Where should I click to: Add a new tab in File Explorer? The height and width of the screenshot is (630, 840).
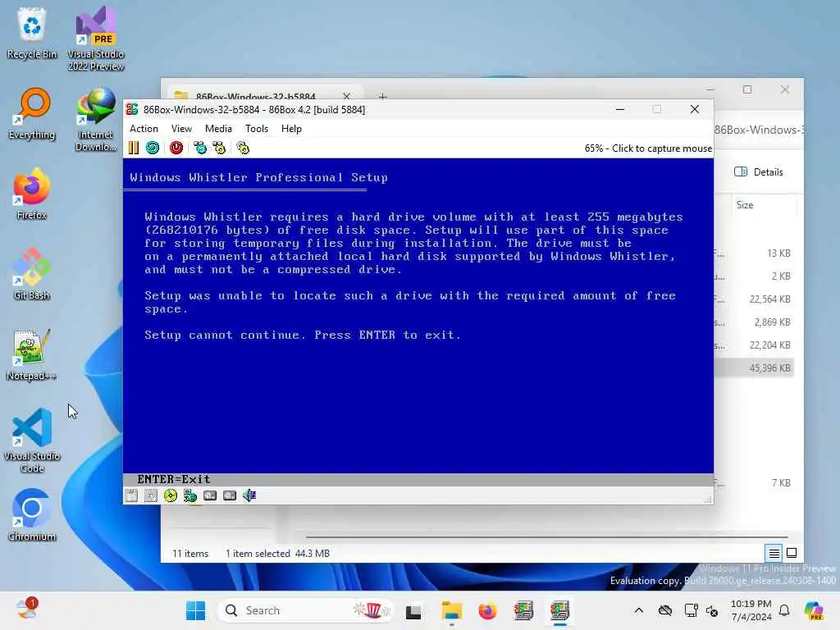[x=382, y=96]
